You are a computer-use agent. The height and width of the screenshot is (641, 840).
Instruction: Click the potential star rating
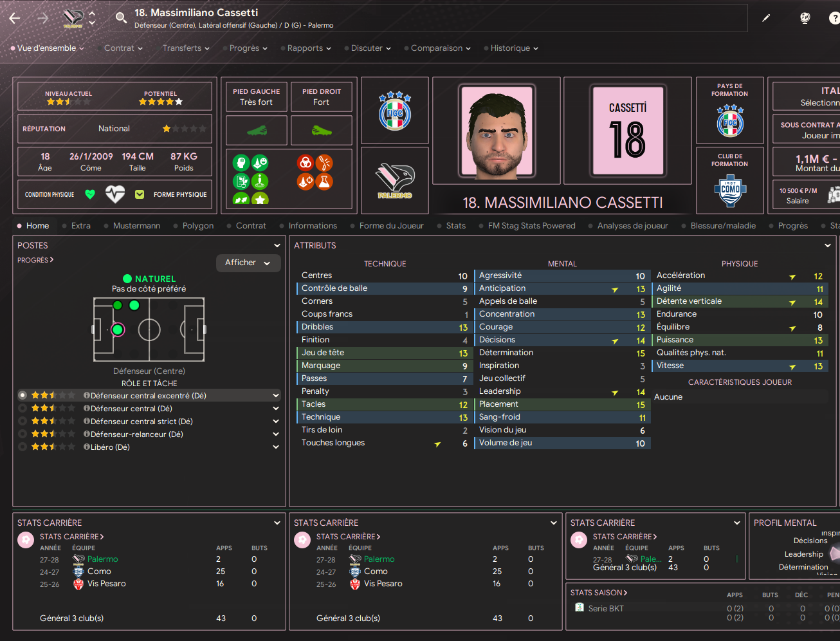pos(161,102)
